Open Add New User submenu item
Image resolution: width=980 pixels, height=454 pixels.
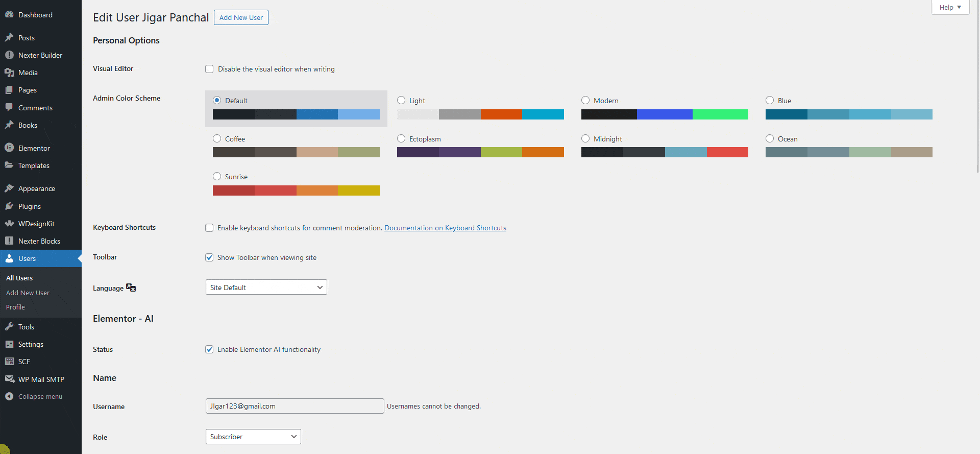tap(28, 293)
